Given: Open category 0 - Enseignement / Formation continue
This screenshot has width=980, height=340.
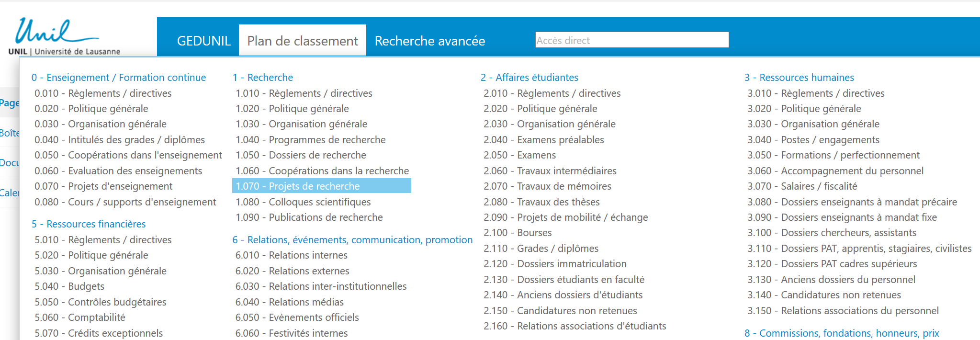Looking at the screenshot, I should click(x=119, y=78).
